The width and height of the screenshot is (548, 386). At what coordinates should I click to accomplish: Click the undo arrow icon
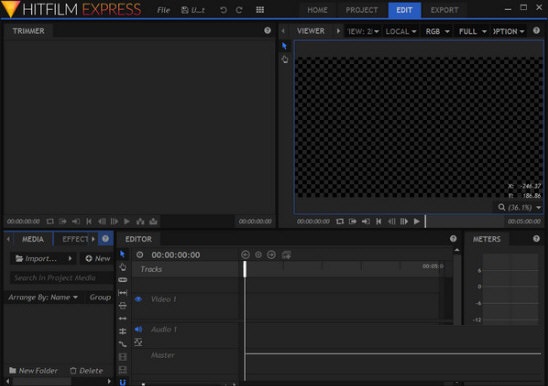223,10
